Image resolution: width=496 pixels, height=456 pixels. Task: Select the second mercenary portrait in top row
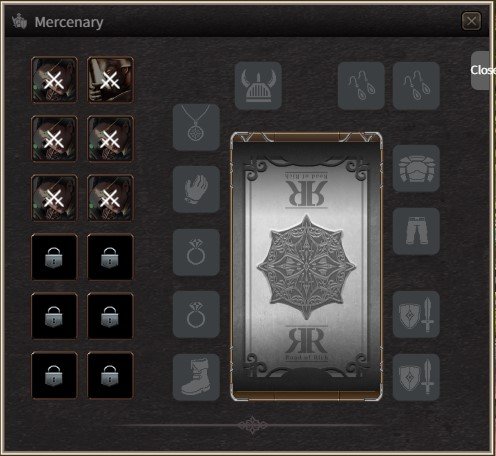tap(110, 80)
